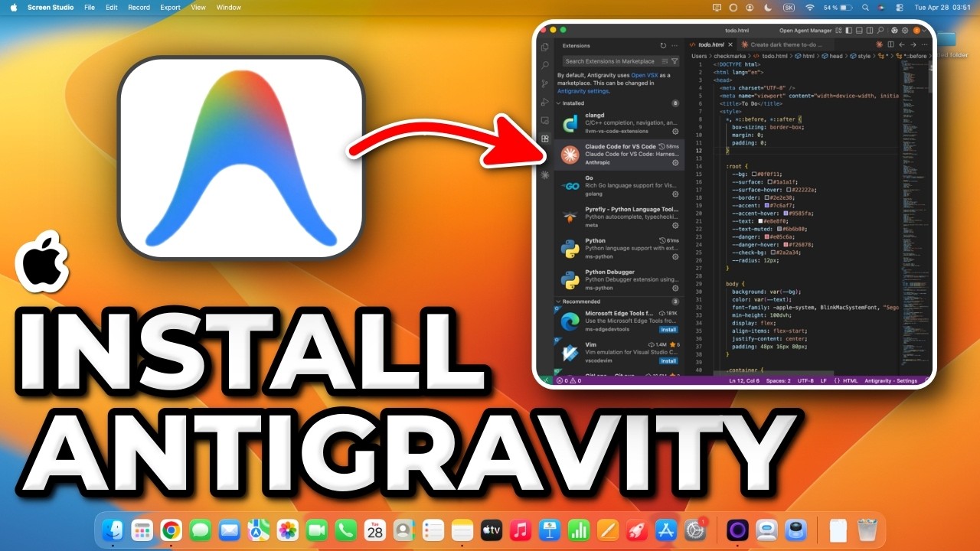The image size is (980, 551).
Task: Open Google Chrome from the Dock
Action: pyautogui.click(x=171, y=530)
